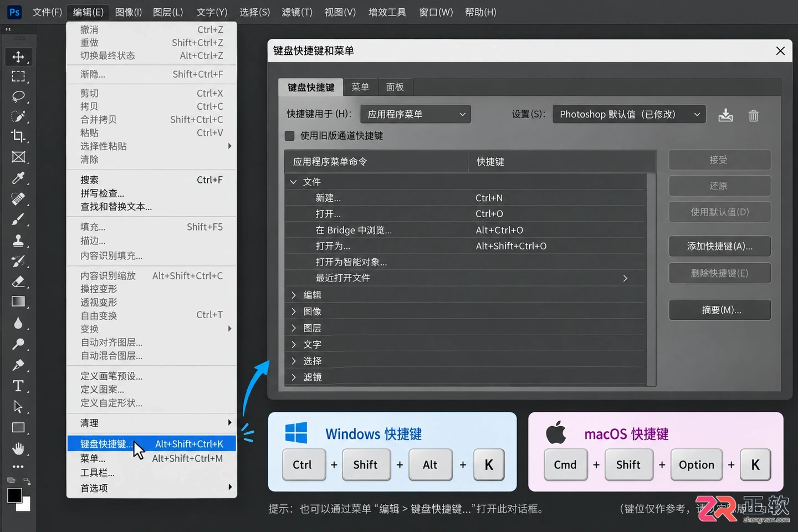Click the shortcut list vertical scrollbar
This screenshot has height=532, width=798.
tap(651, 279)
